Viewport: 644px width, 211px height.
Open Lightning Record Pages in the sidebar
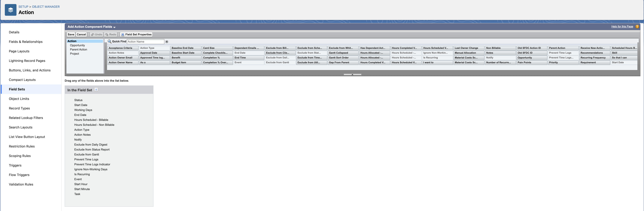click(27, 61)
